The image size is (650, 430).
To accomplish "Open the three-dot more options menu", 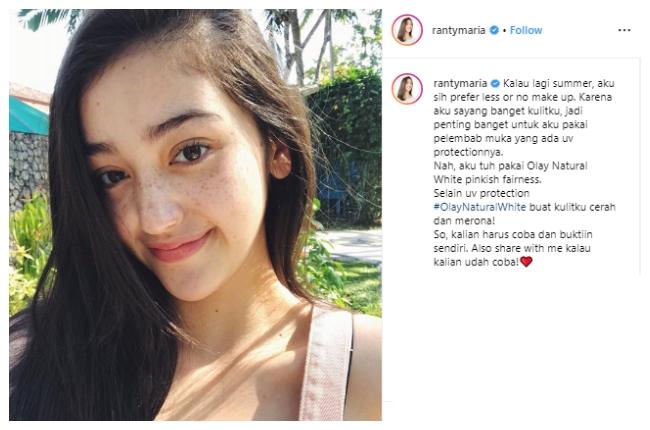I will tap(624, 30).
